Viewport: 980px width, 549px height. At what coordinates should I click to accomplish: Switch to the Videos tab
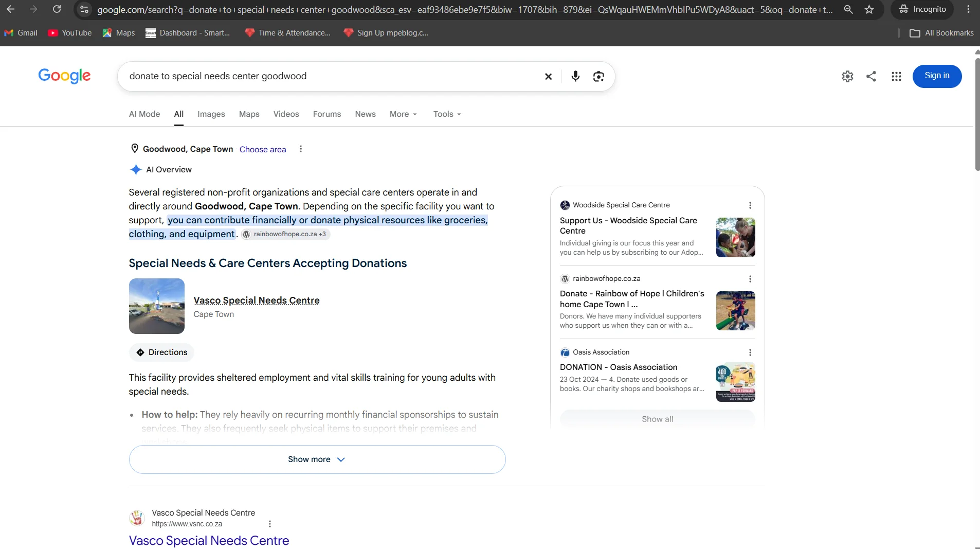click(286, 114)
